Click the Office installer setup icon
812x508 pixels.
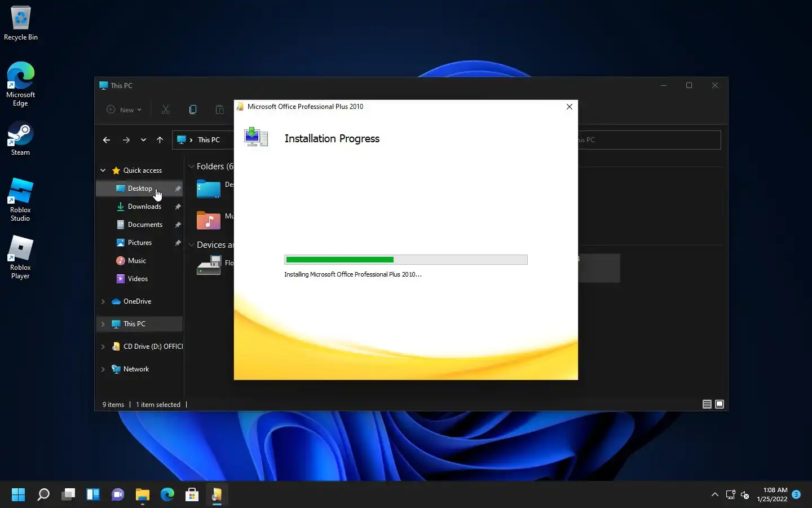click(256, 137)
